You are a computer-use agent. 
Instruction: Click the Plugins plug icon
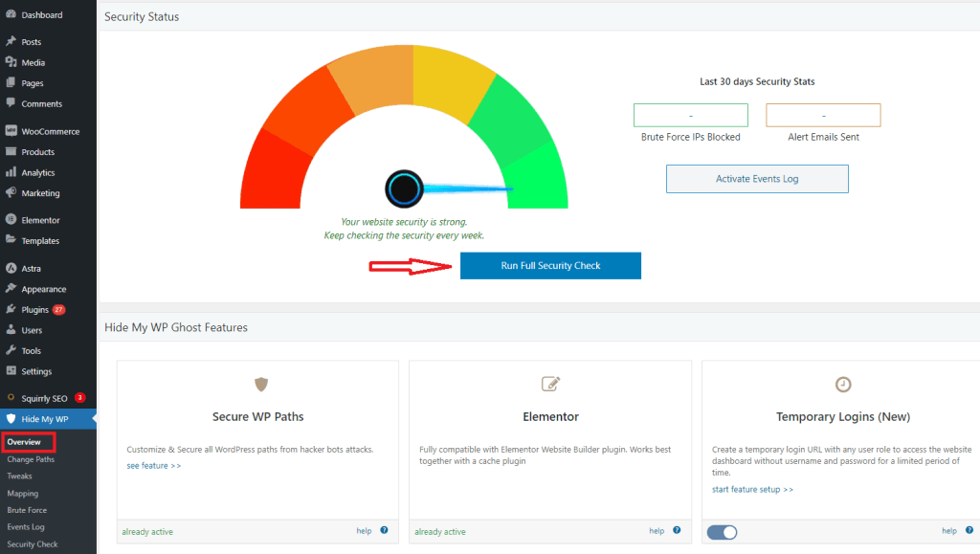[x=11, y=309]
